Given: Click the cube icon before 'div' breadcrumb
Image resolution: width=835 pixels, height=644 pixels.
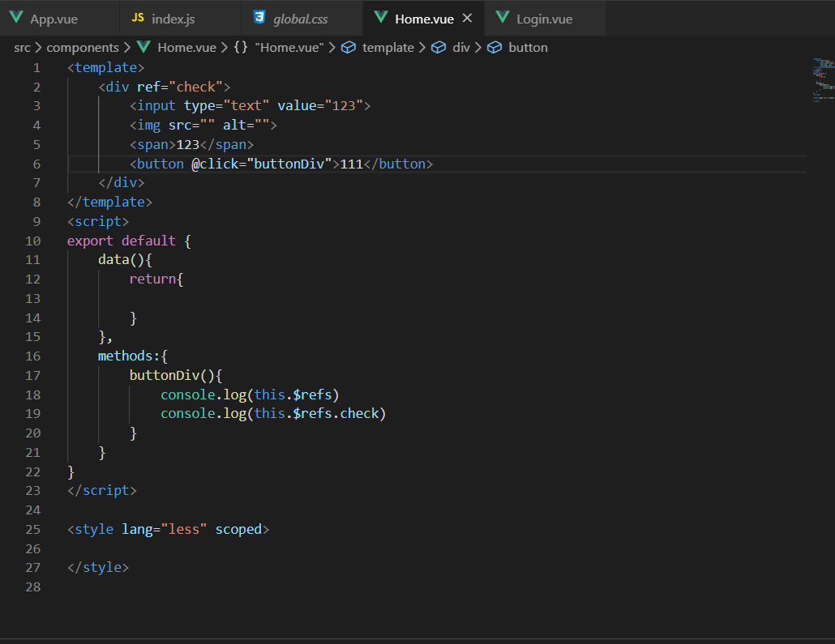Looking at the screenshot, I should click(439, 47).
